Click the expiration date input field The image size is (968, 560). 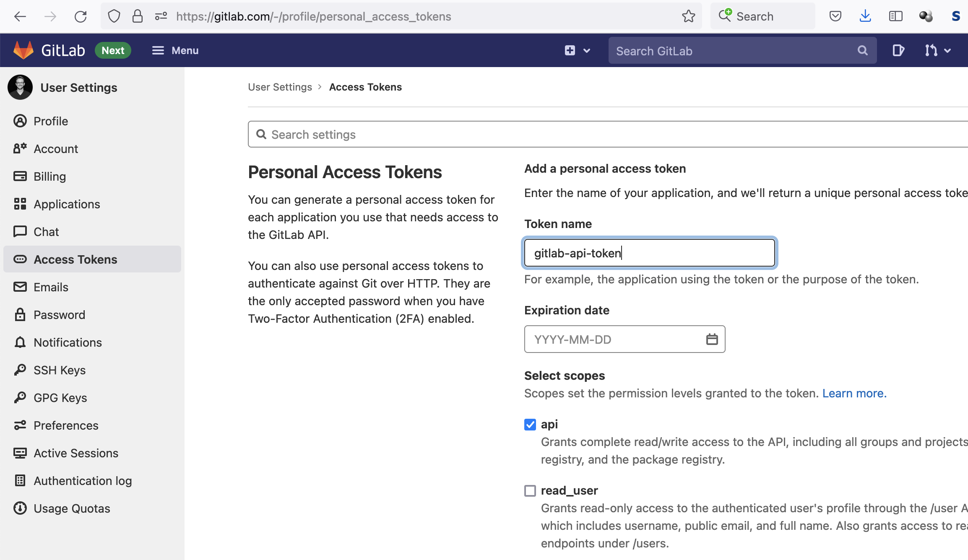pyautogui.click(x=623, y=340)
